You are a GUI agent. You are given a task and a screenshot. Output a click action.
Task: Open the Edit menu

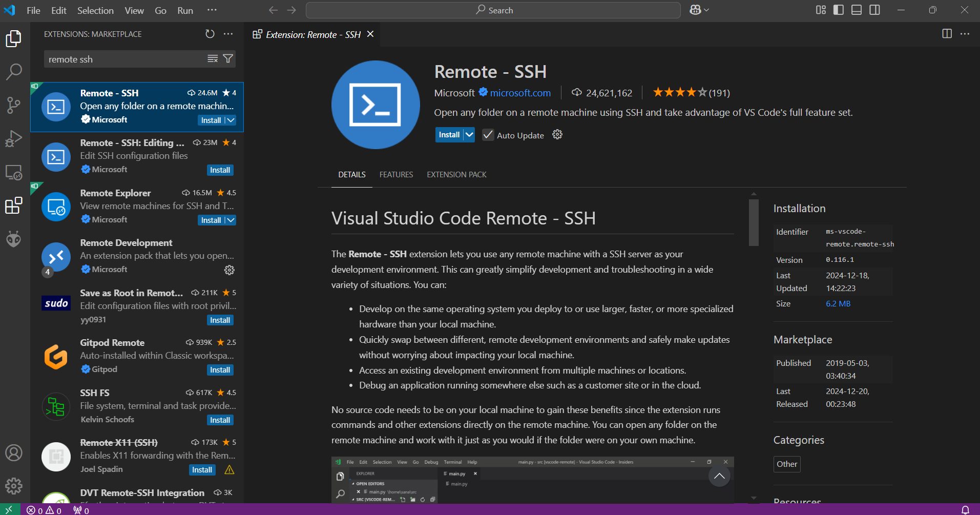coord(59,10)
